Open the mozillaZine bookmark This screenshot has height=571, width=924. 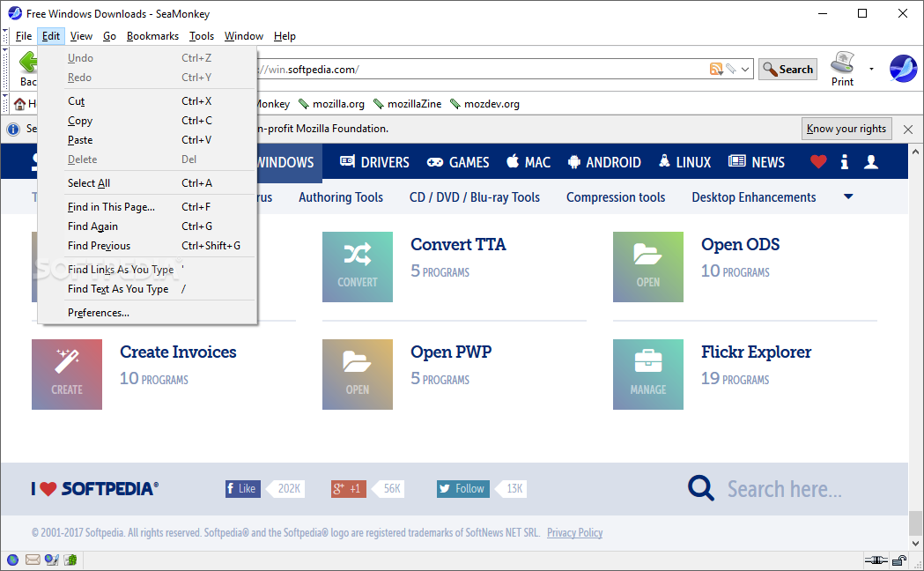click(x=407, y=104)
